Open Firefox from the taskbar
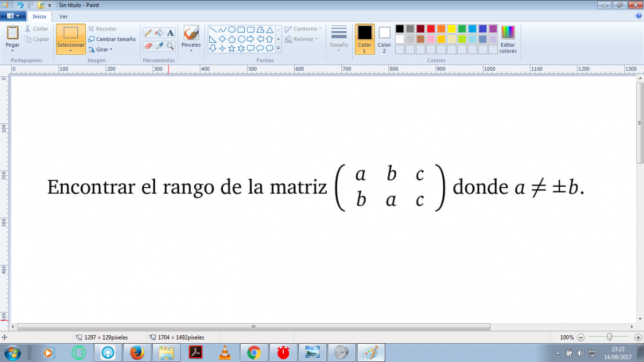This screenshot has height=362, width=644. [137, 352]
